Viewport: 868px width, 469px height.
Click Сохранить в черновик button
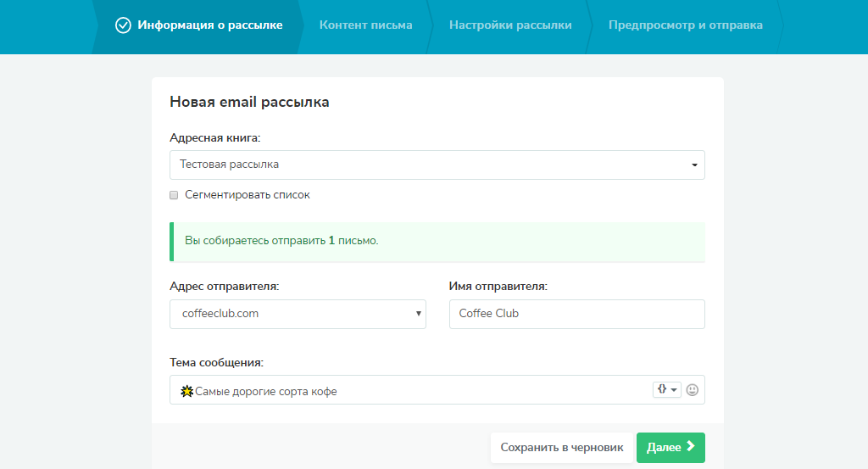pos(561,448)
